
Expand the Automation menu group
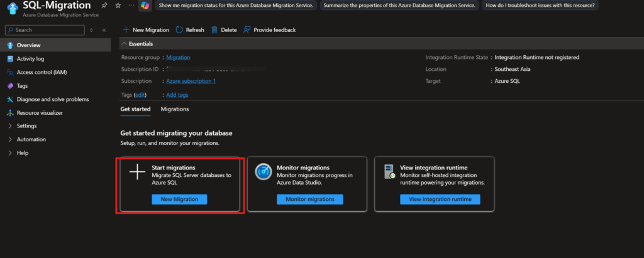coord(9,139)
